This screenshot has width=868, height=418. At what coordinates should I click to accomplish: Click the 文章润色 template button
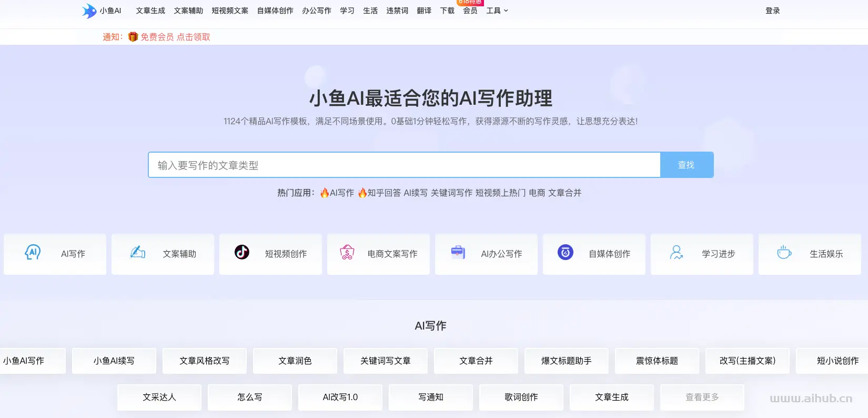[295, 361]
